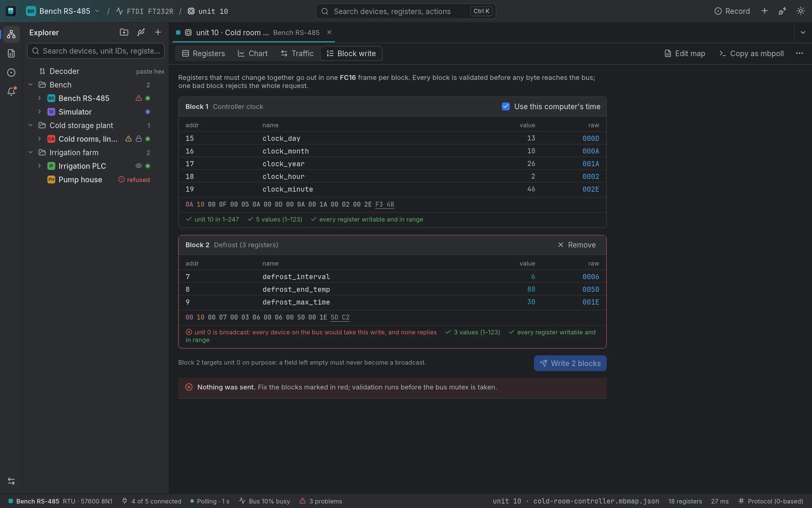This screenshot has height=508, width=812.
Task: Close the unit 10 Cold room tab
Action: click(329, 32)
